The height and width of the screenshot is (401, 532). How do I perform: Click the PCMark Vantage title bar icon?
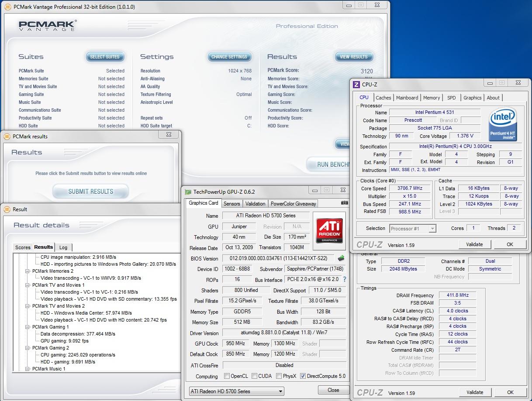7,7
